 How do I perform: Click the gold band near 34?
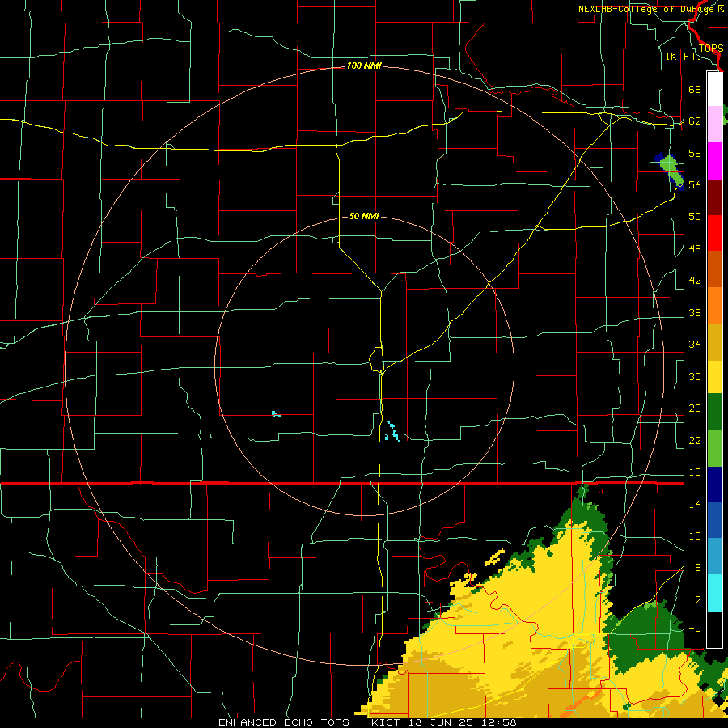714,342
